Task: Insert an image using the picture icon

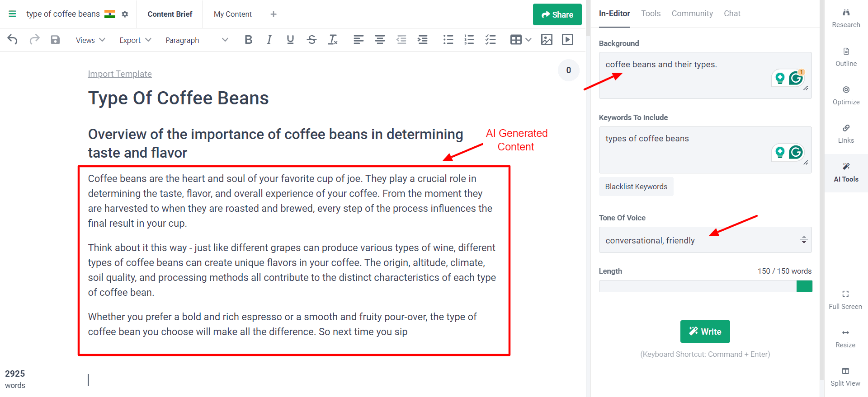Action: coord(547,40)
